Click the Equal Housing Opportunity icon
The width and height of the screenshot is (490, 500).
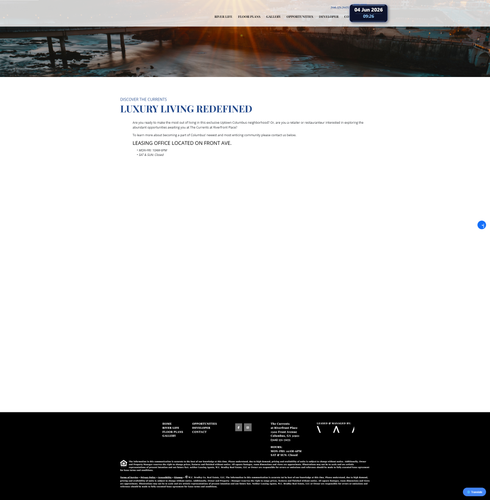[123, 463]
